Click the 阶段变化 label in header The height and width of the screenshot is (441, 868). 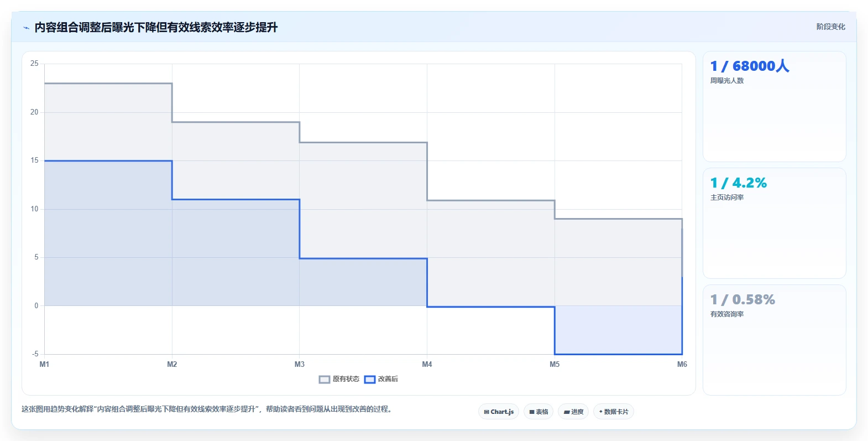(830, 27)
